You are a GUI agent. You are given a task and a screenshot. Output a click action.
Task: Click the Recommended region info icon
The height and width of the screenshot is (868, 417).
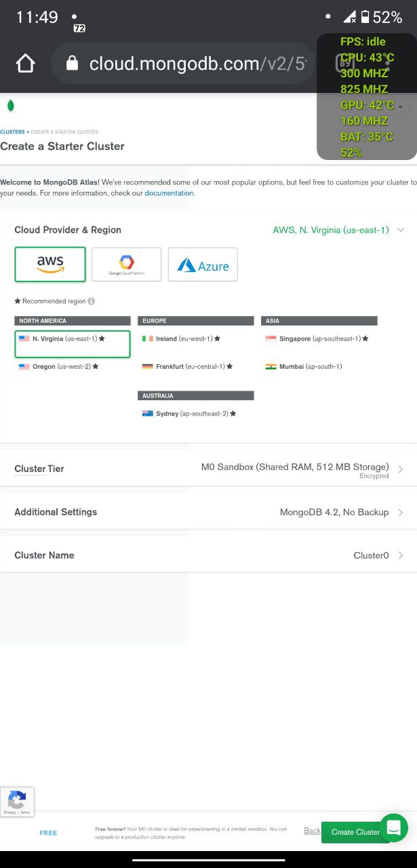coord(91,301)
